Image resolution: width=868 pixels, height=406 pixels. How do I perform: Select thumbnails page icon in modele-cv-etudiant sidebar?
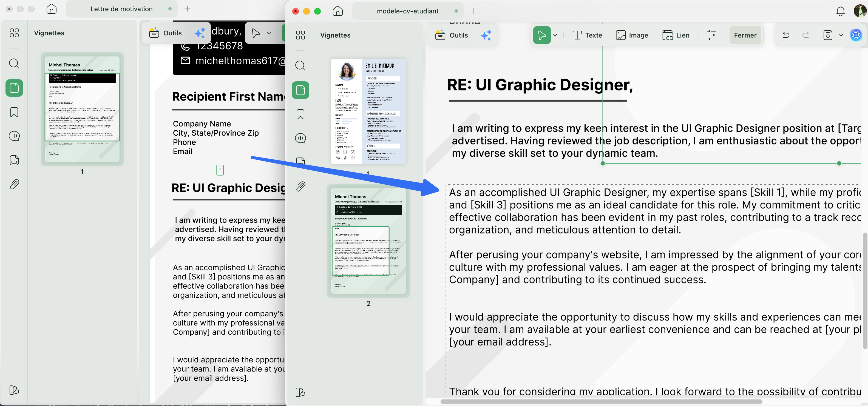300,90
